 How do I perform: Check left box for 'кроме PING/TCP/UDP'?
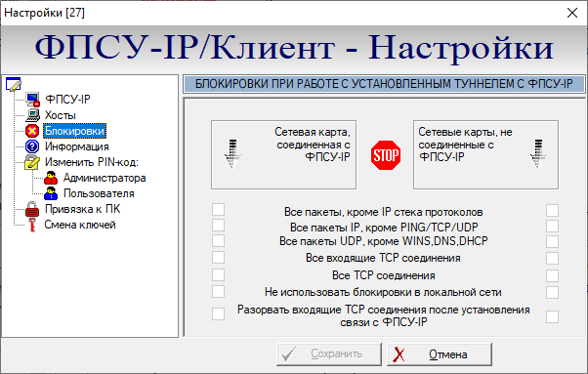click(218, 226)
